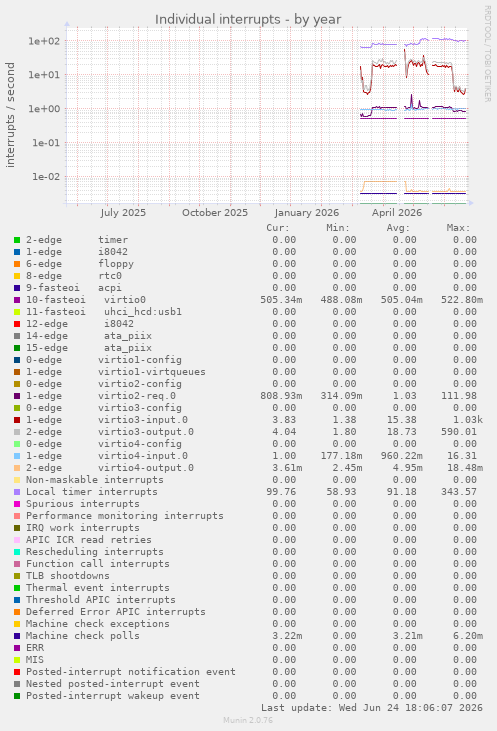Click the dark red virtio3-input.0 legend swatch
Screen dimensions: 497x731
coord(17,420)
